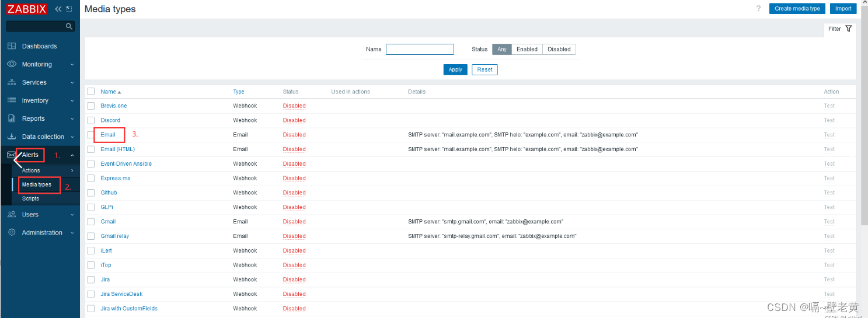
Task: Click the Reports chart icon
Action: tap(12, 118)
